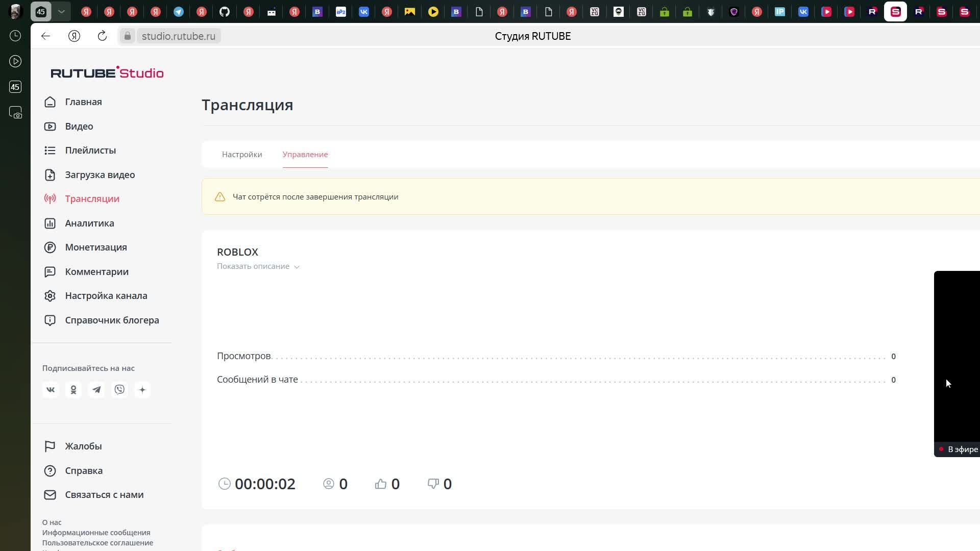Click the Справка question mark icon
This screenshot has height=551, width=980.
click(x=50, y=471)
